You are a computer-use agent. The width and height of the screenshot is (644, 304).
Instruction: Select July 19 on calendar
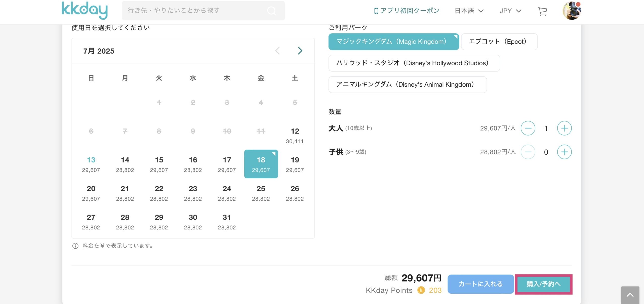point(295,164)
